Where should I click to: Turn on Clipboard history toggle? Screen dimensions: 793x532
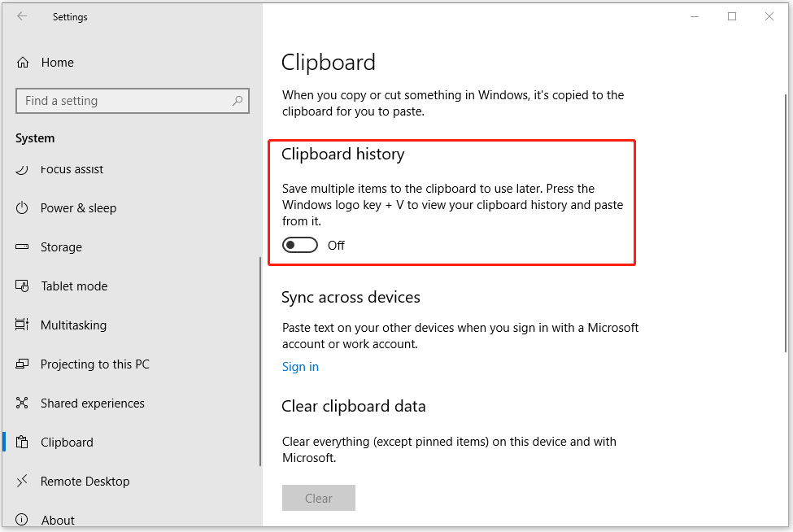(300, 246)
